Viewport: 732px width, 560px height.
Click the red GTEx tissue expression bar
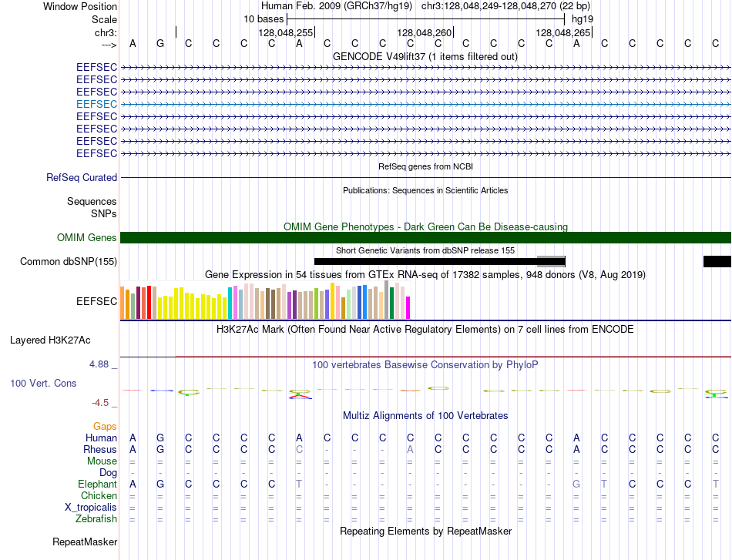pos(149,302)
